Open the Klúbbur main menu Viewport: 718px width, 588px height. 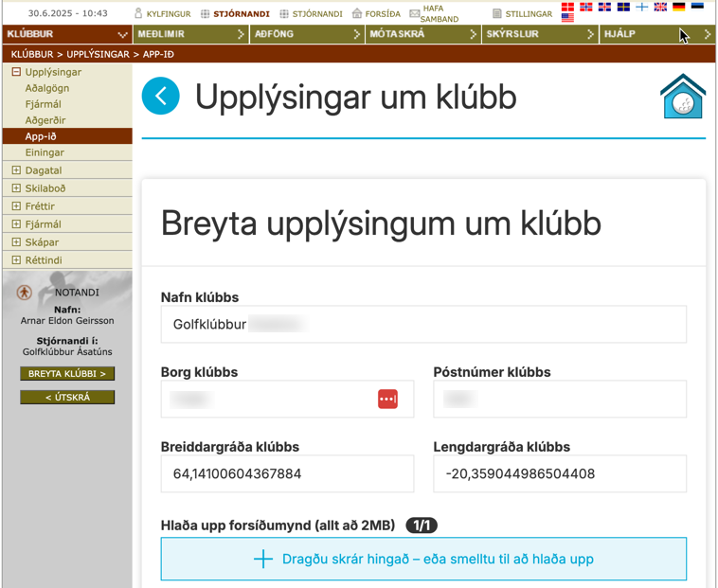(67, 34)
